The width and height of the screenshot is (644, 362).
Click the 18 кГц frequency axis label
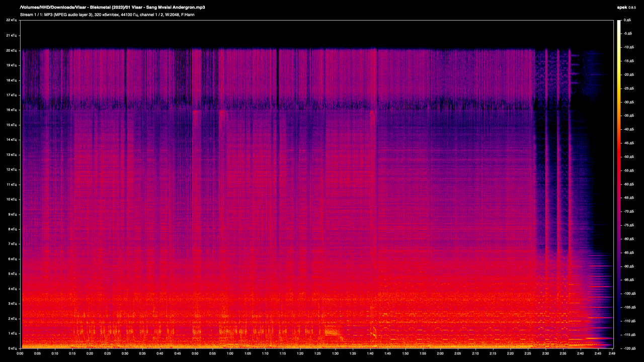point(11,80)
